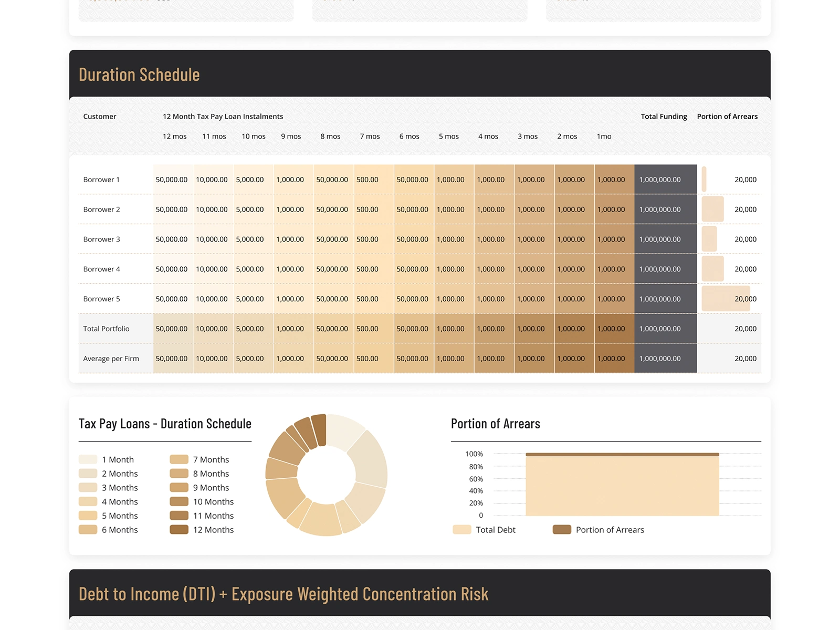Select the Borrower 1 row label

101,179
